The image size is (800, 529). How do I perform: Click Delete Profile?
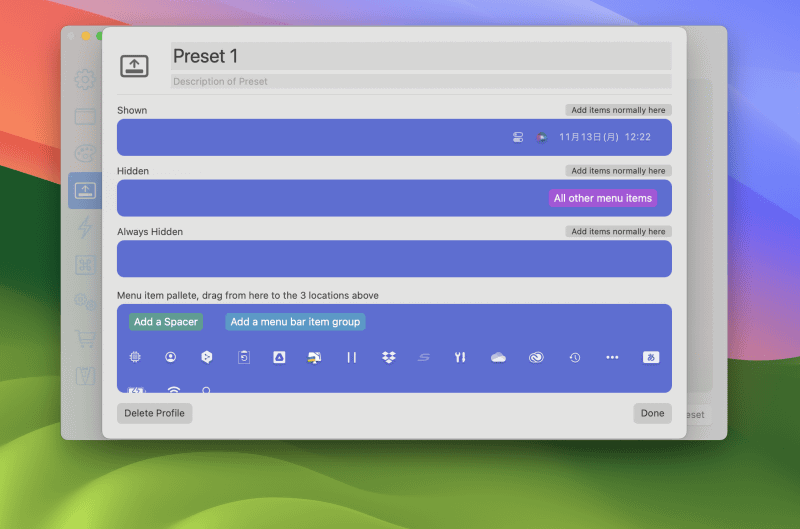(x=155, y=413)
